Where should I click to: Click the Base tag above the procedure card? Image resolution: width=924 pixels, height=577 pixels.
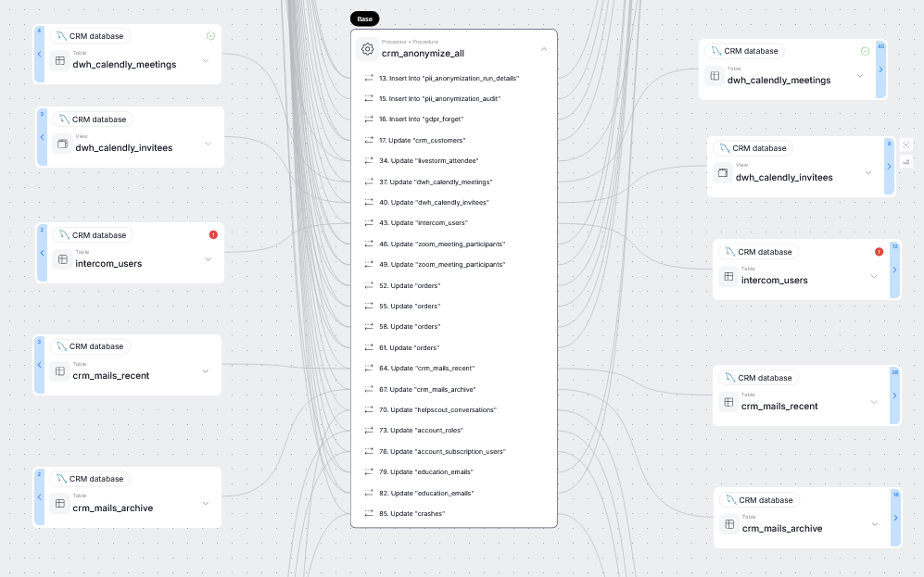(364, 19)
